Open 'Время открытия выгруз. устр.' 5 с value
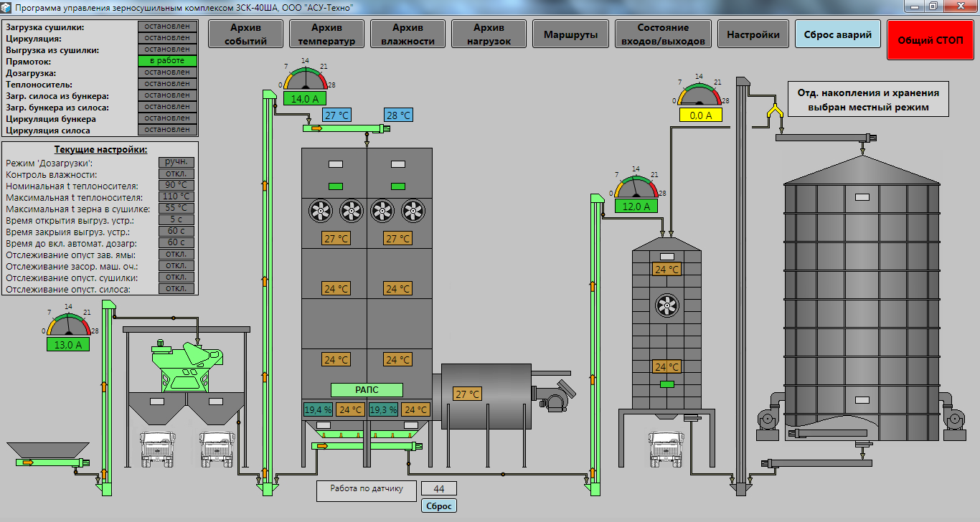Screen dimensions: 980x522 [176, 219]
